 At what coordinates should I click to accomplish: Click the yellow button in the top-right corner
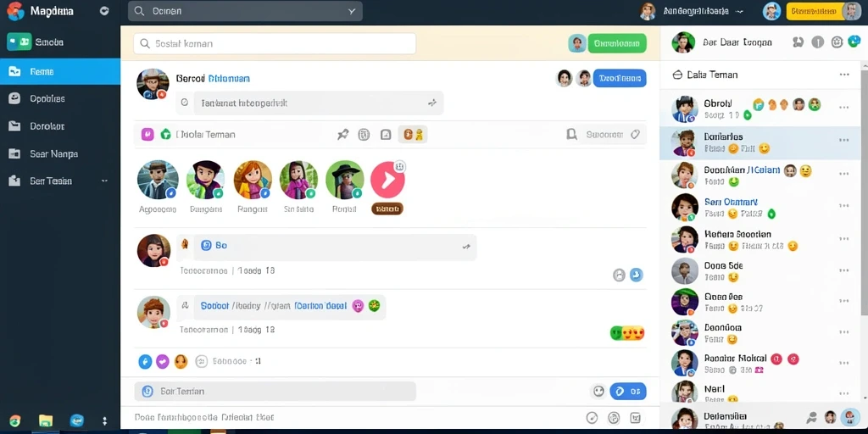tap(823, 11)
